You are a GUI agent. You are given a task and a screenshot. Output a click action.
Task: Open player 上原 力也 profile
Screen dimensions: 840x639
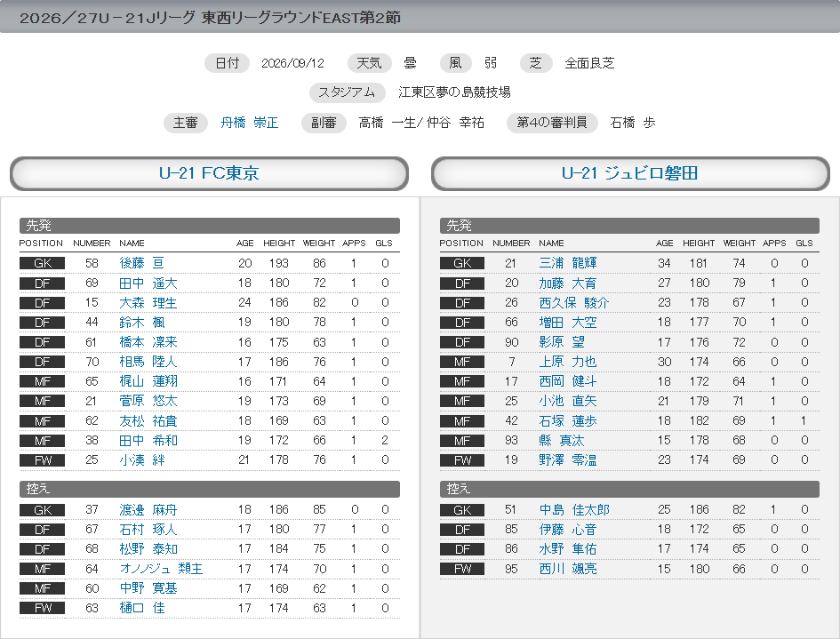[568, 362]
